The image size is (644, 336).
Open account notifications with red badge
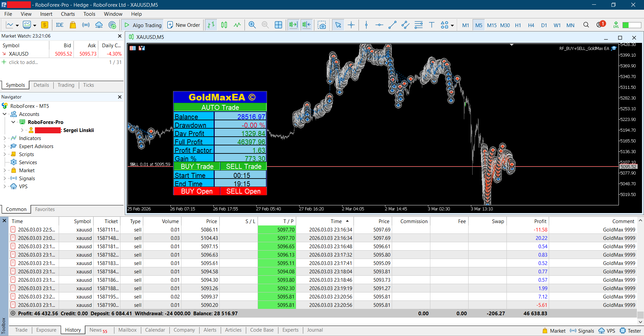coord(601,24)
